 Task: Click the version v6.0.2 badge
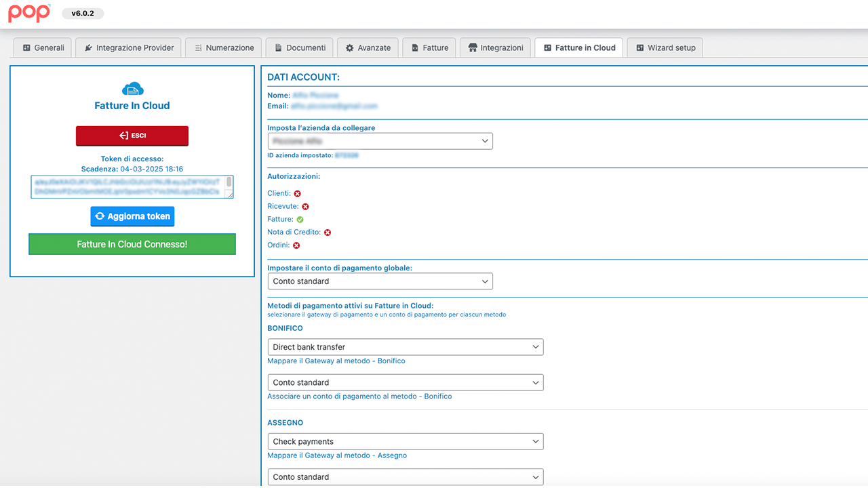pos(82,13)
